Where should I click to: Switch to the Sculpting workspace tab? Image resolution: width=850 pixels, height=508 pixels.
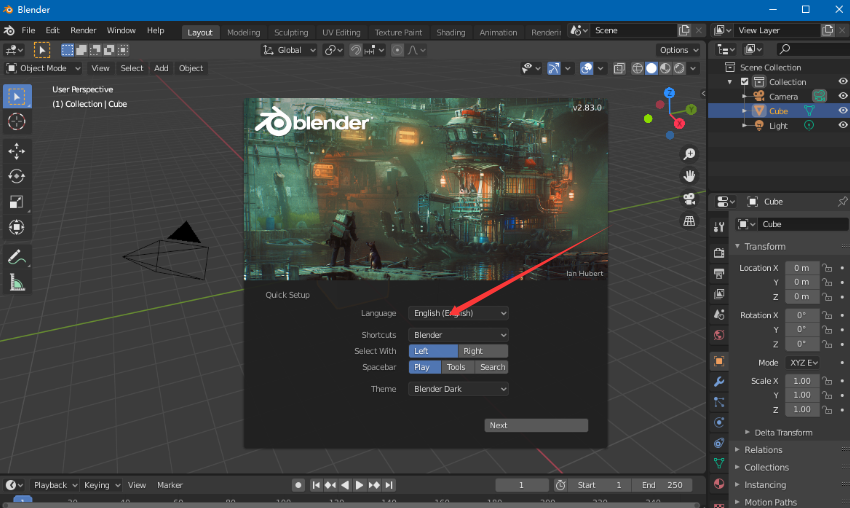[291, 32]
